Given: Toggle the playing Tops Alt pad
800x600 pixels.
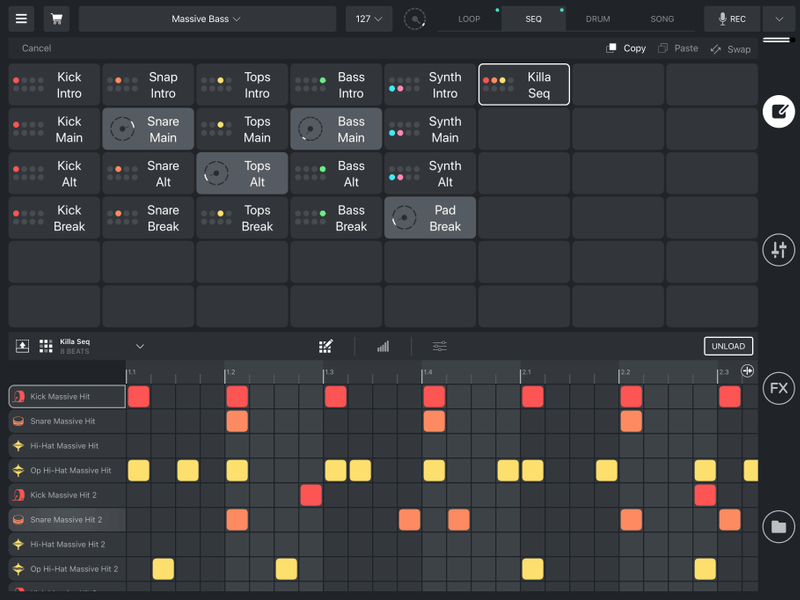Looking at the screenshot, I should point(242,173).
